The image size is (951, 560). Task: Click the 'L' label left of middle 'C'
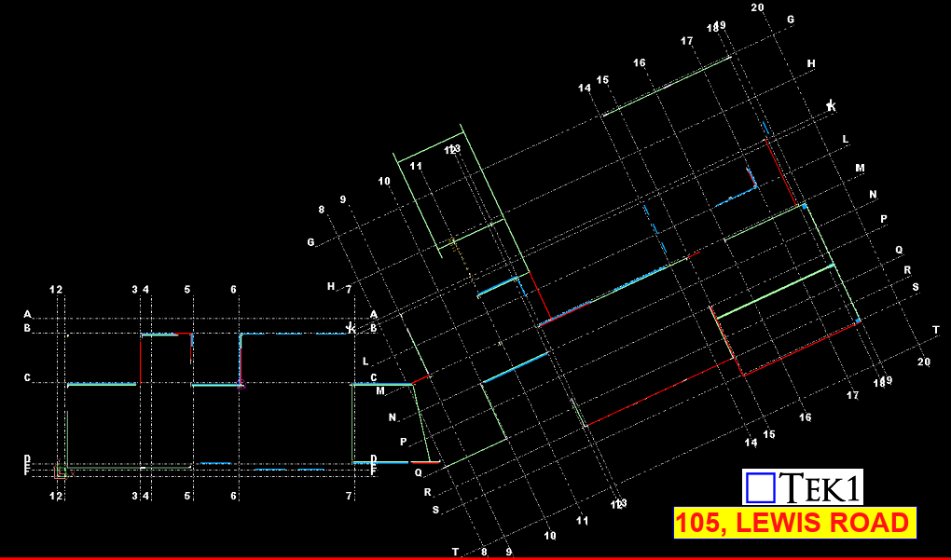pyautogui.click(x=365, y=362)
